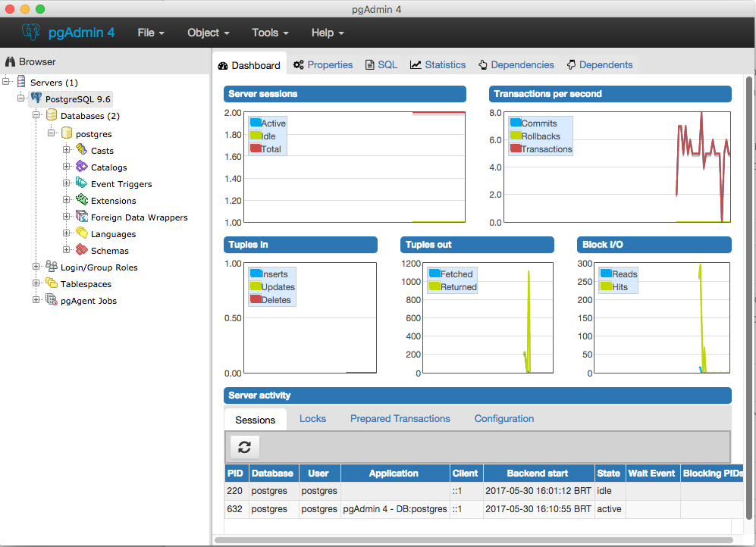This screenshot has width=756, height=547.
Task: Click the PostgreSQL 9.6 elephant icon
Action: click(36, 98)
